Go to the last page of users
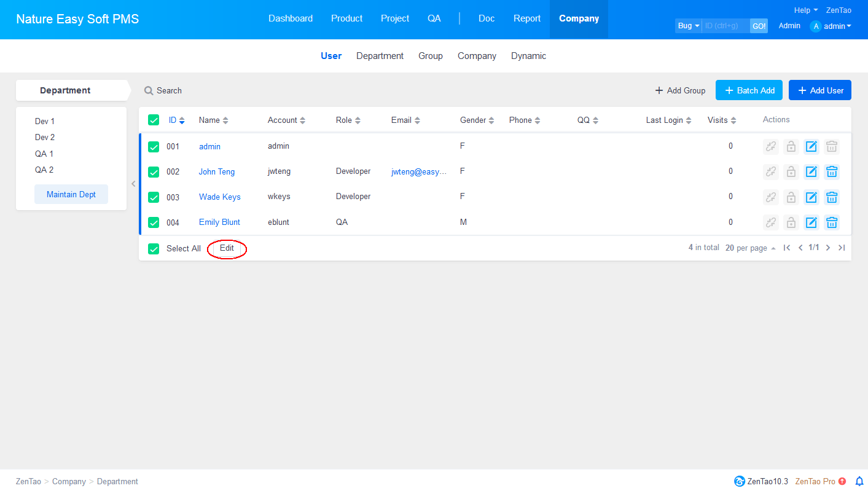The image size is (868, 491). point(842,248)
